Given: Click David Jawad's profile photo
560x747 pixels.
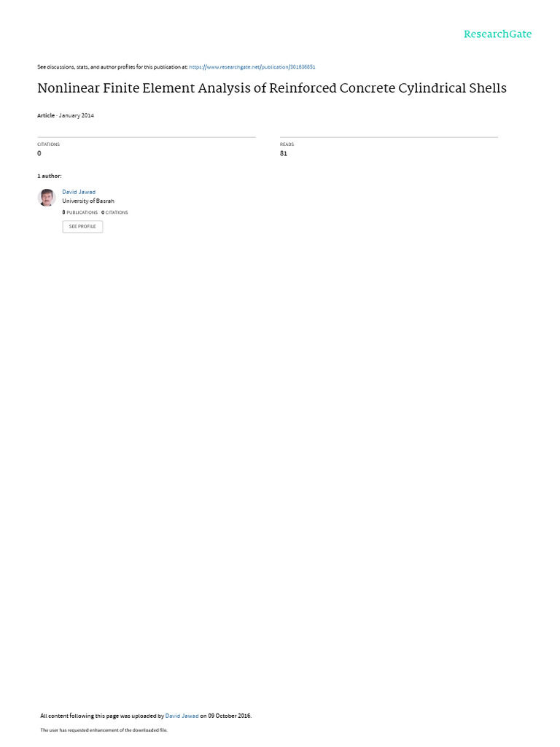Looking at the screenshot, I should point(47,197).
